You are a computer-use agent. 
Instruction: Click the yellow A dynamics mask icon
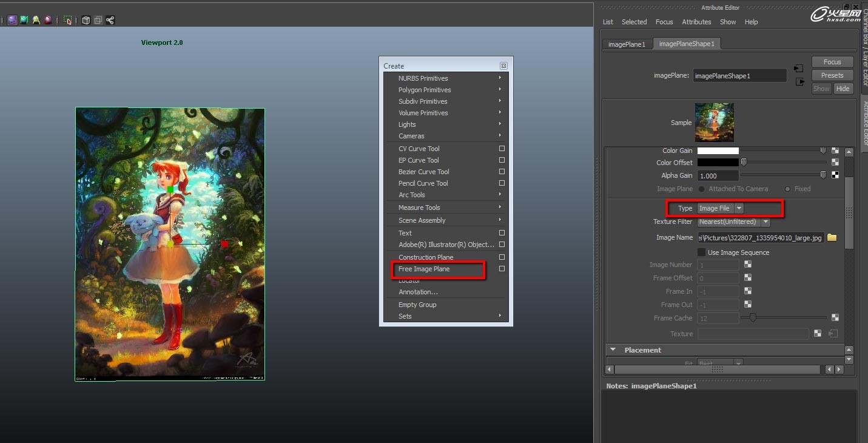(36, 20)
